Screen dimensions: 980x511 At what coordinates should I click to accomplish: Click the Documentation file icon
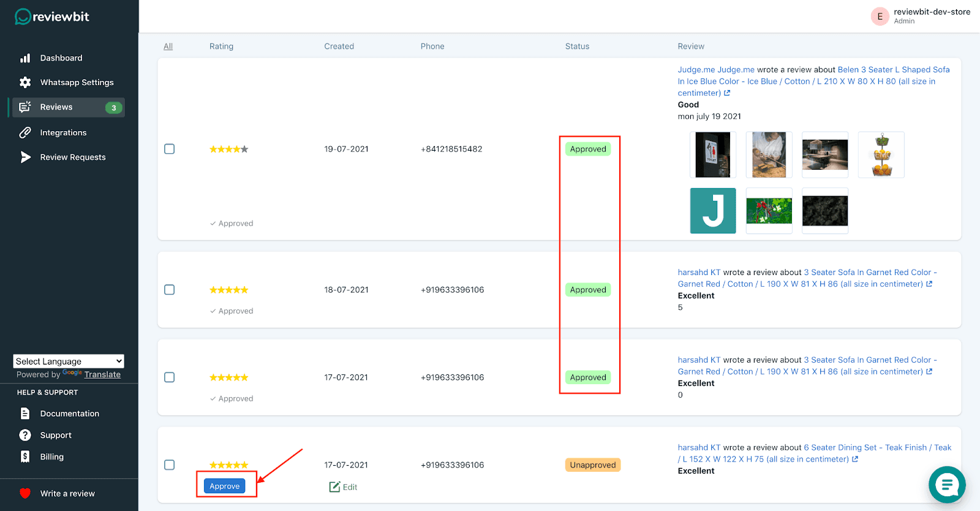tap(25, 414)
